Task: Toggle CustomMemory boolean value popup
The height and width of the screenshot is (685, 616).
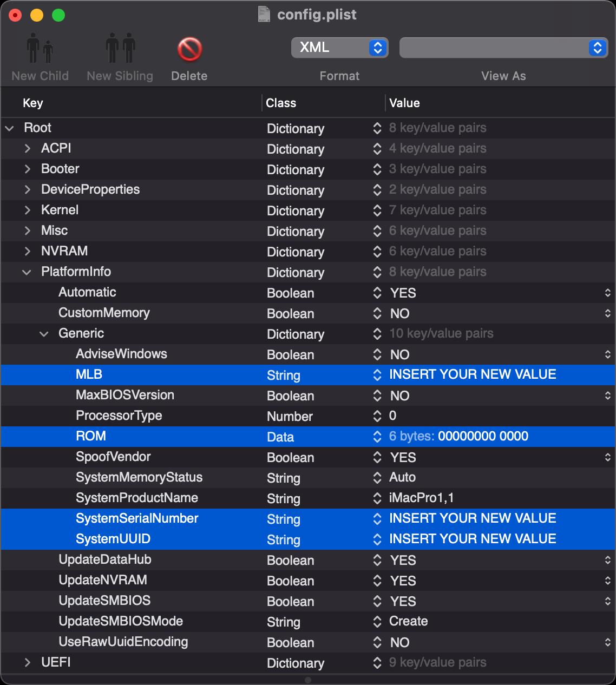Action: point(607,313)
